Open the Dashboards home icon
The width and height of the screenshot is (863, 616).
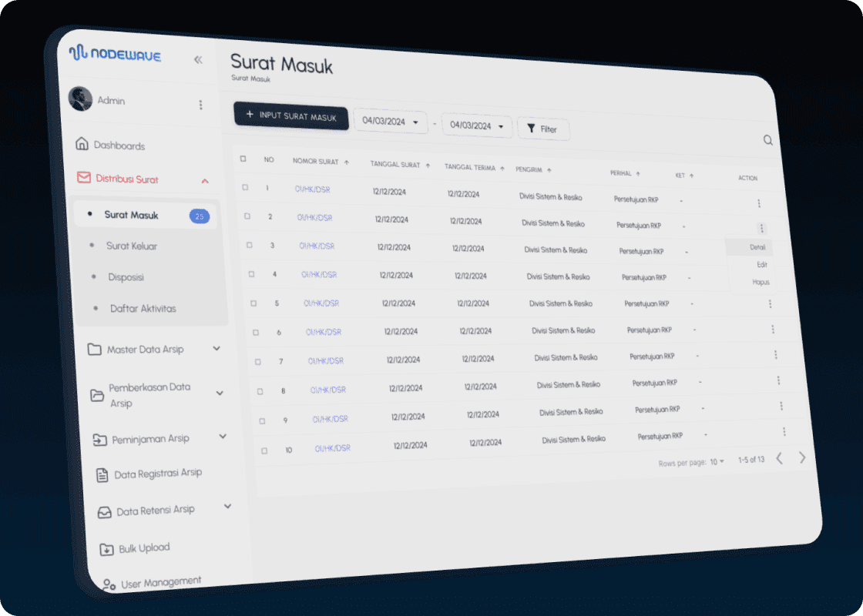(x=82, y=143)
